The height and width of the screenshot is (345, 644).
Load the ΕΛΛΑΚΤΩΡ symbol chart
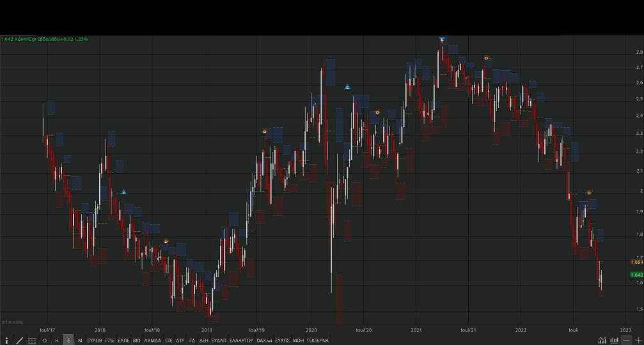point(242,341)
